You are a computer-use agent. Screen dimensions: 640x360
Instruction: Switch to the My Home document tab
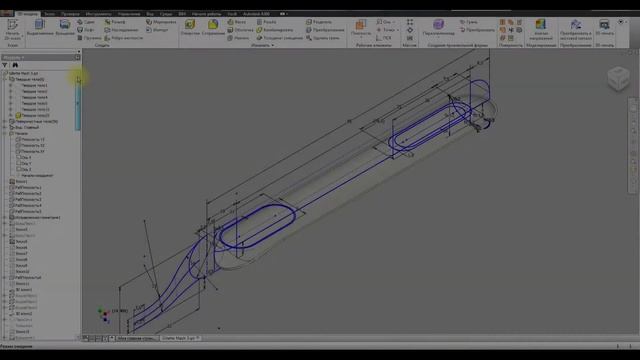pyautogui.click(x=136, y=338)
